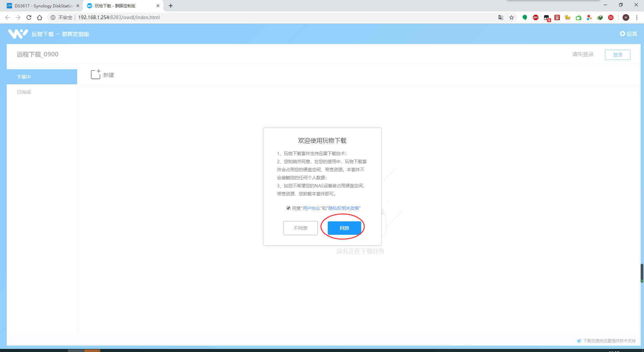This screenshot has height=352, width=644.
Task: Bookmark this page with the star icon
Action: (x=512, y=17)
